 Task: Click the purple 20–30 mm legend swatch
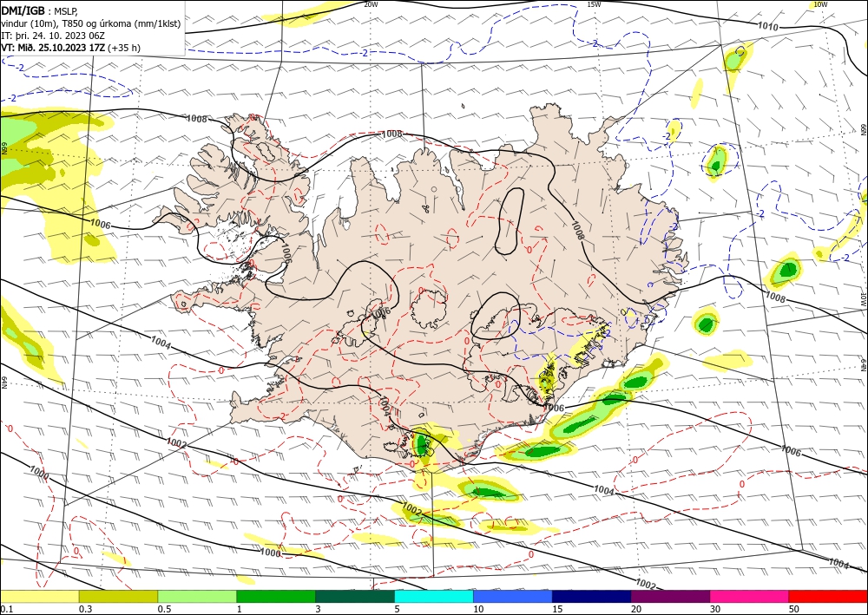point(670,596)
